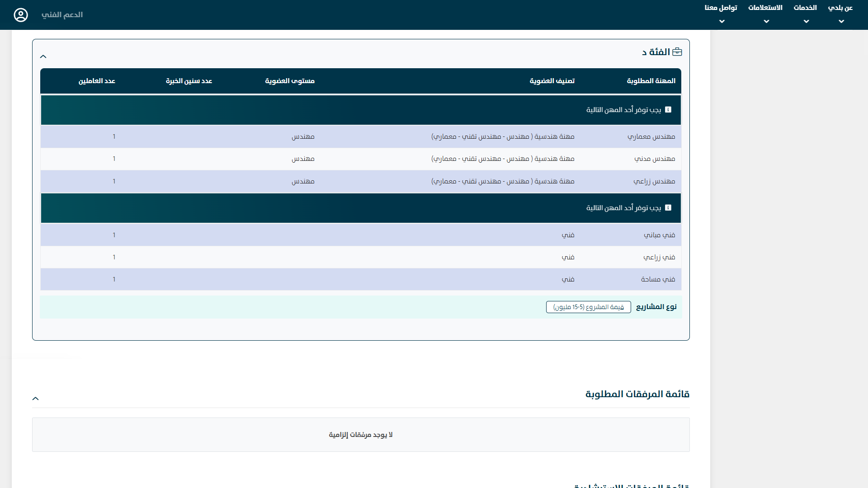The image size is (868, 488).
Task: Open the الاستعلامات menu
Action: 765,8
